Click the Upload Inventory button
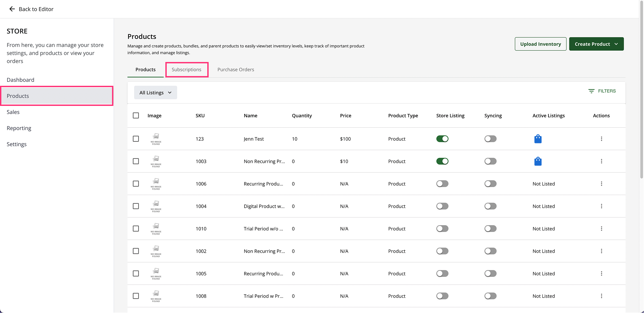Viewport: 644px width, 313px height. [540, 44]
